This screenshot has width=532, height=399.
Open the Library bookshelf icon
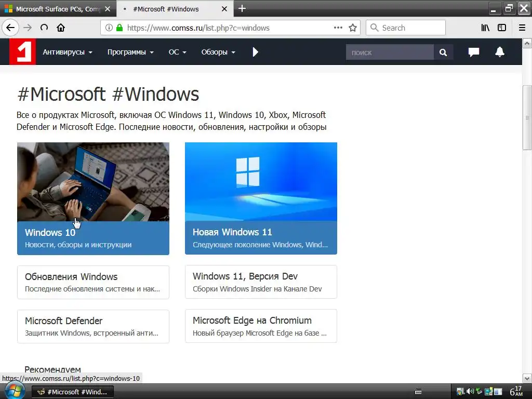(x=485, y=28)
